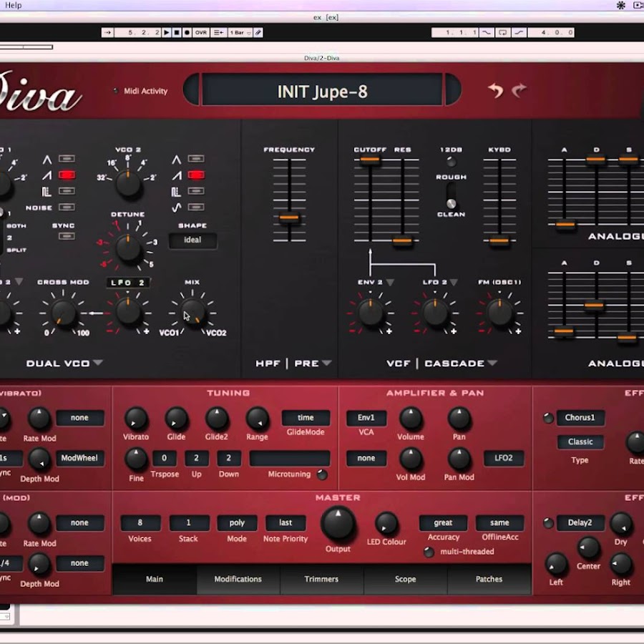Click the ramp curve icon before 4.0.0
Screen dimensions: 644x644
pos(519,32)
